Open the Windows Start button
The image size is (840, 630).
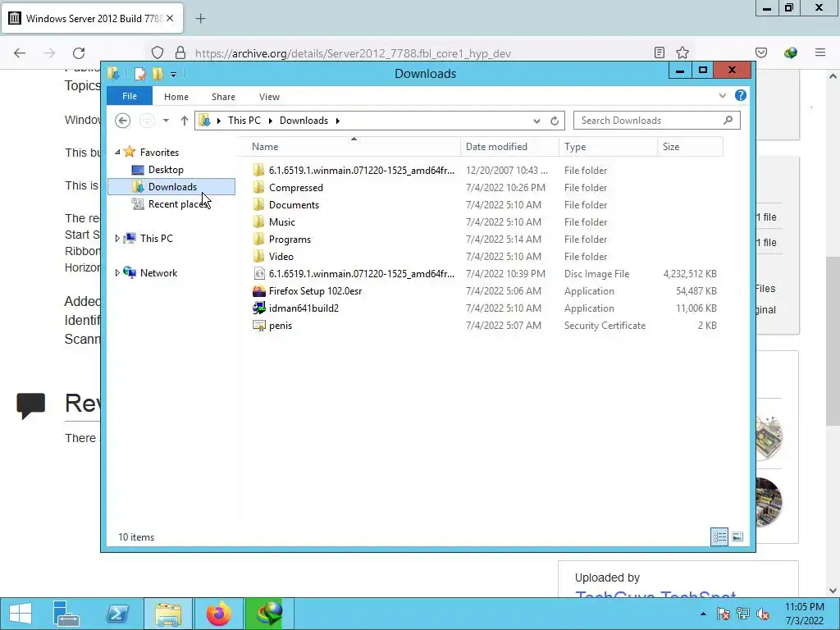coord(21,614)
